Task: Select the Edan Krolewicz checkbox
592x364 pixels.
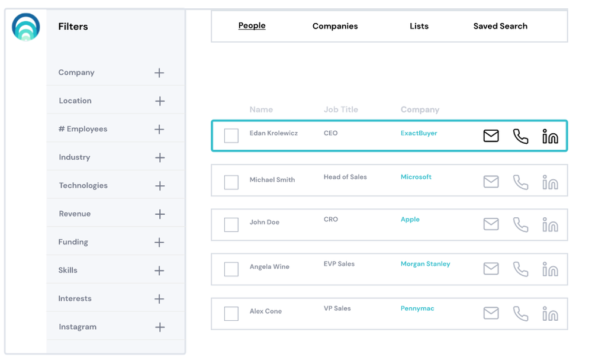Action: (x=231, y=136)
